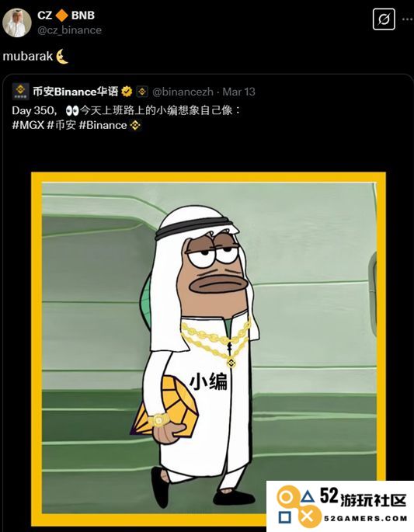Open the #Binance hashtag link
Image resolution: width=414 pixels, height=532 pixels.
point(103,125)
